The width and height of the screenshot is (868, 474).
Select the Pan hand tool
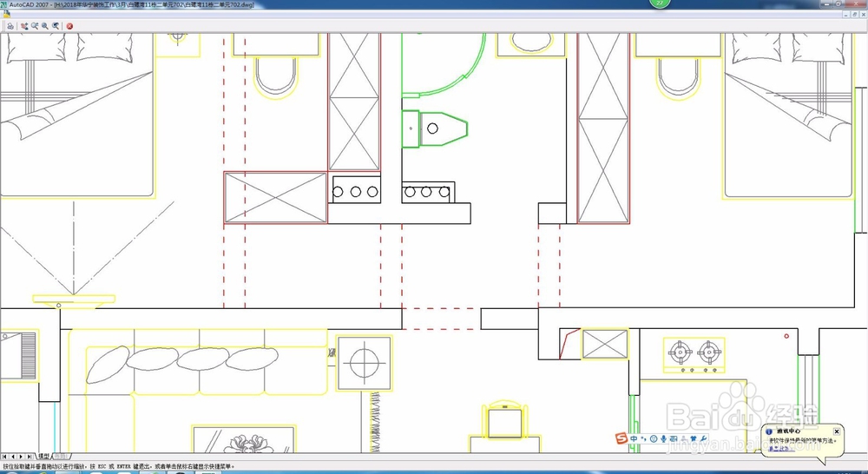[x=24, y=26]
